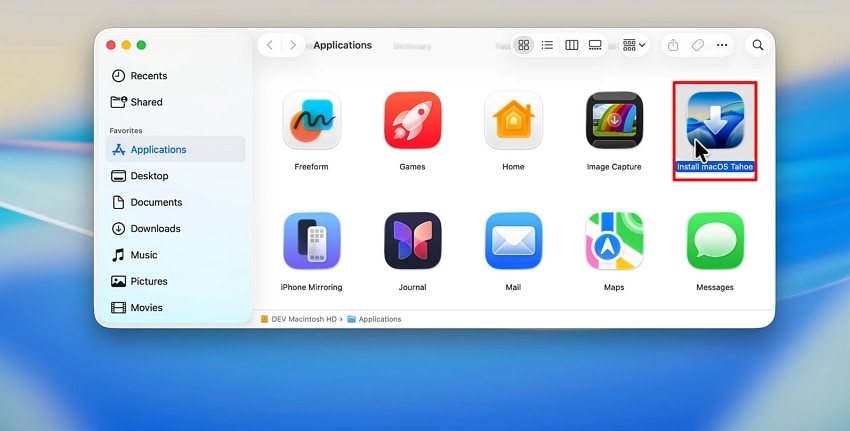Click the tag toolbar icon
The image size is (850, 431).
698,45
